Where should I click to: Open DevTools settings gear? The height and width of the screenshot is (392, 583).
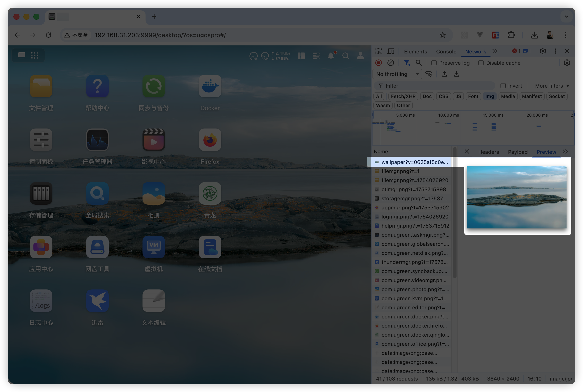coord(543,51)
